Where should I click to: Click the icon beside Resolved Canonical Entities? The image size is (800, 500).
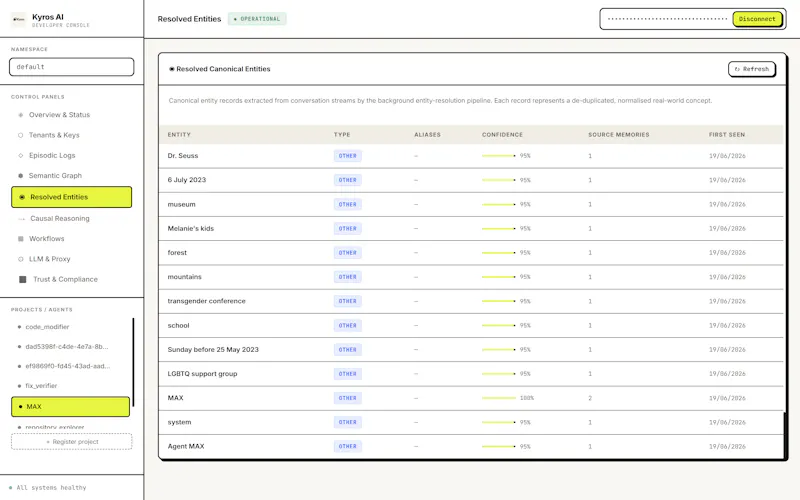pyautogui.click(x=172, y=69)
